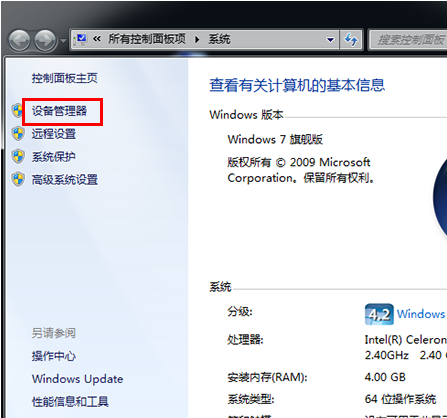447x418 pixels.
Task: Select 系统 breadcrumb segment in address bar
Action: [x=219, y=39]
